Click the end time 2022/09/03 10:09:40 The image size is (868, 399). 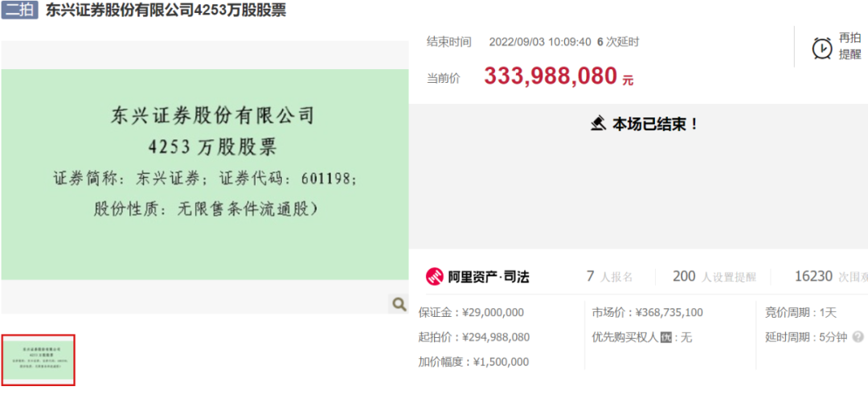(x=540, y=42)
